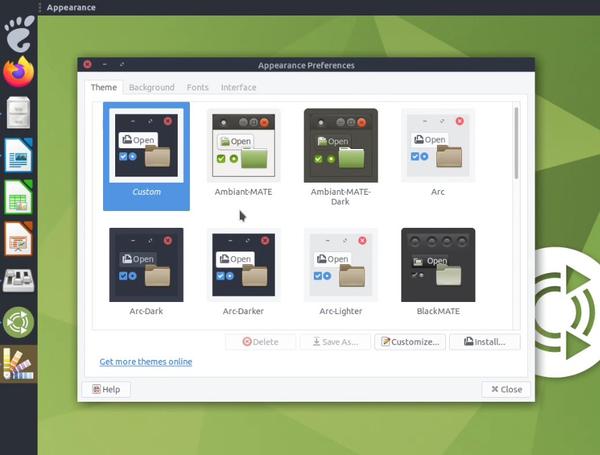Viewport: 600px width, 455px height.
Task: Click the Appearance title in the top panel
Action: tap(71, 7)
